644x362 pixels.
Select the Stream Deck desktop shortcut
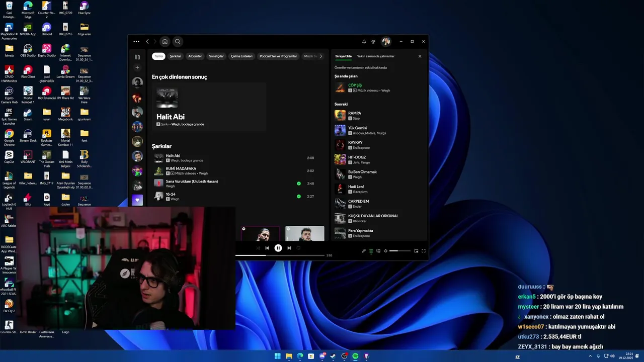coord(28,136)
